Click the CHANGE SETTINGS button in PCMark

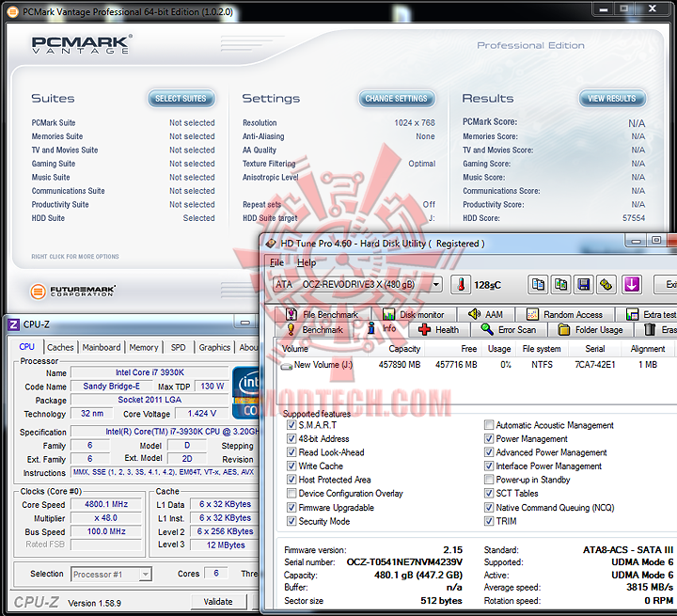[396, 99]
